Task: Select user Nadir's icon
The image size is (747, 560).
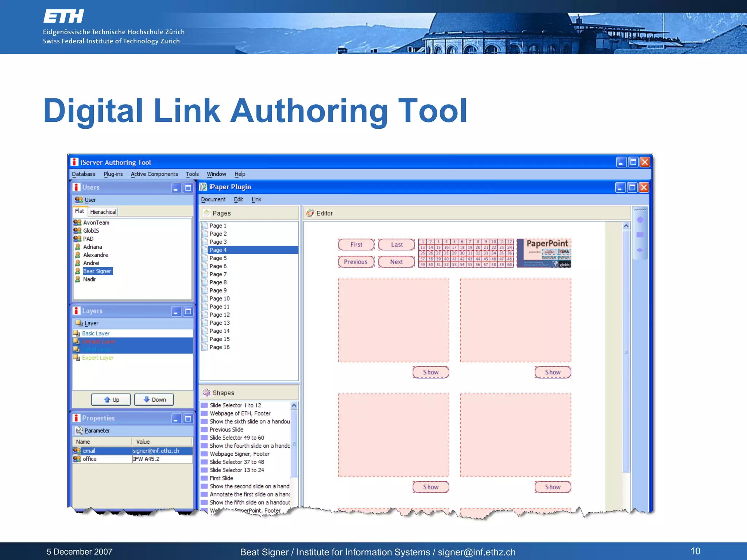Action: click(x=77, y=279)
